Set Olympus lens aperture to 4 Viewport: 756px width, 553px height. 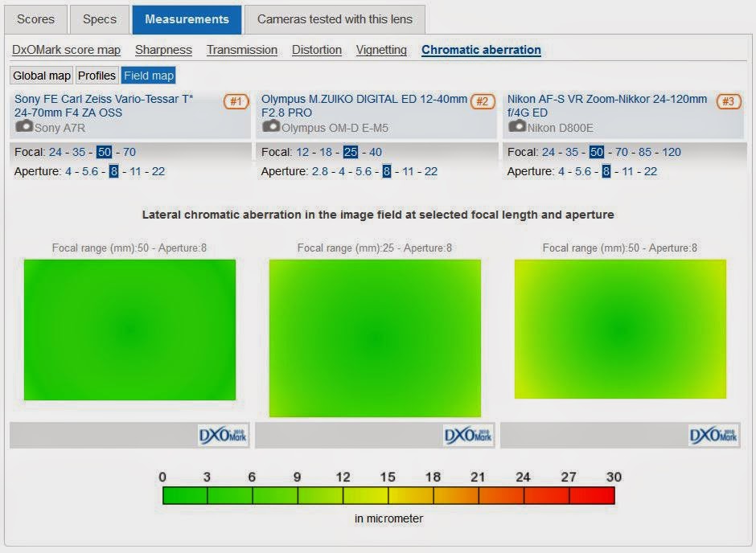[342, 171]
